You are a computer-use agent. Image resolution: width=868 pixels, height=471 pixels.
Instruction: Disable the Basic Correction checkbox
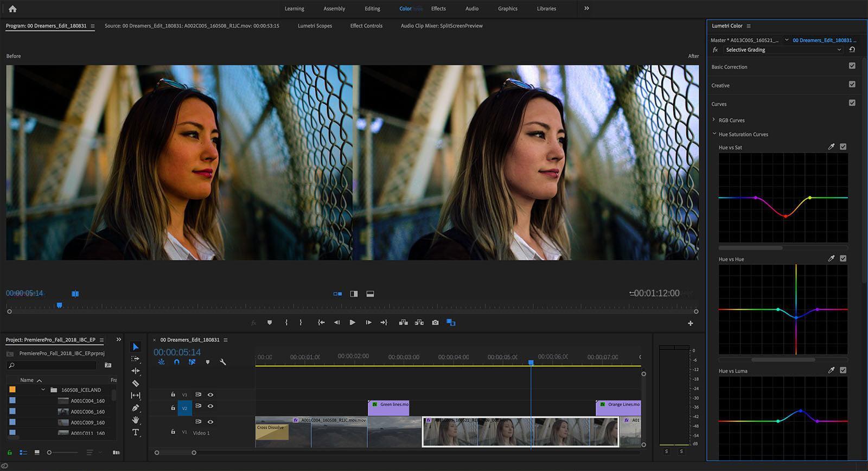click(x=852, y=66)
